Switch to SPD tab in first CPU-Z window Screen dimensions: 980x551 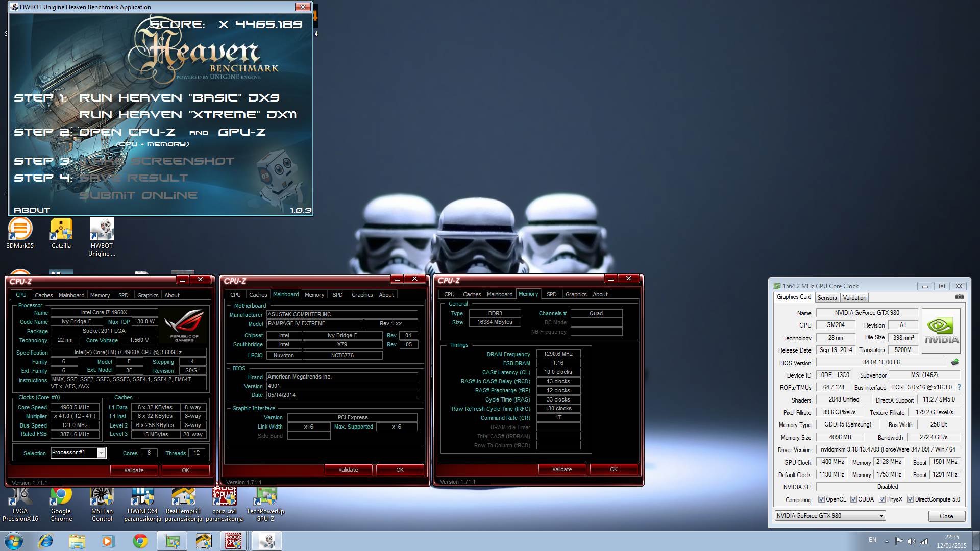[124, 295]
